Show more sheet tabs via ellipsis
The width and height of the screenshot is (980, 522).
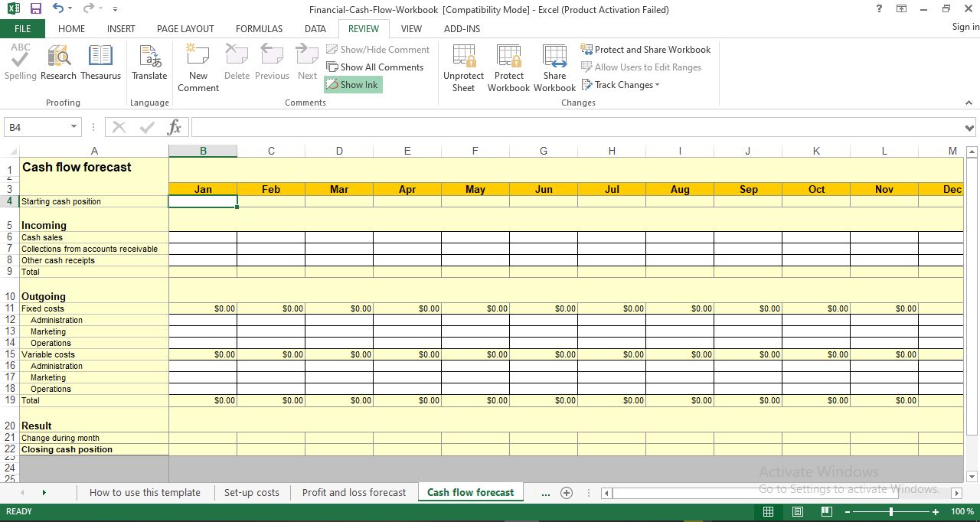pos(546,493)
